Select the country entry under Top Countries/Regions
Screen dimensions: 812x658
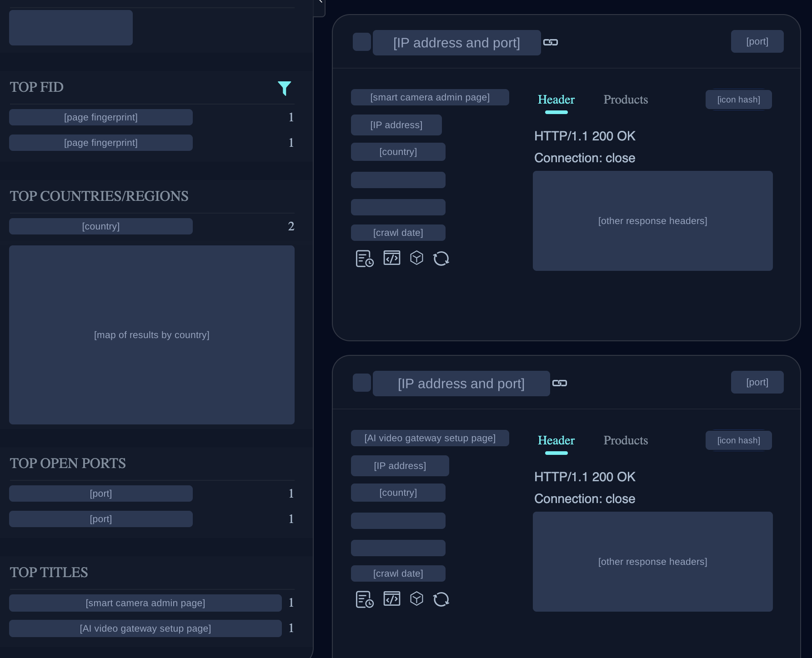click(101, 226)
